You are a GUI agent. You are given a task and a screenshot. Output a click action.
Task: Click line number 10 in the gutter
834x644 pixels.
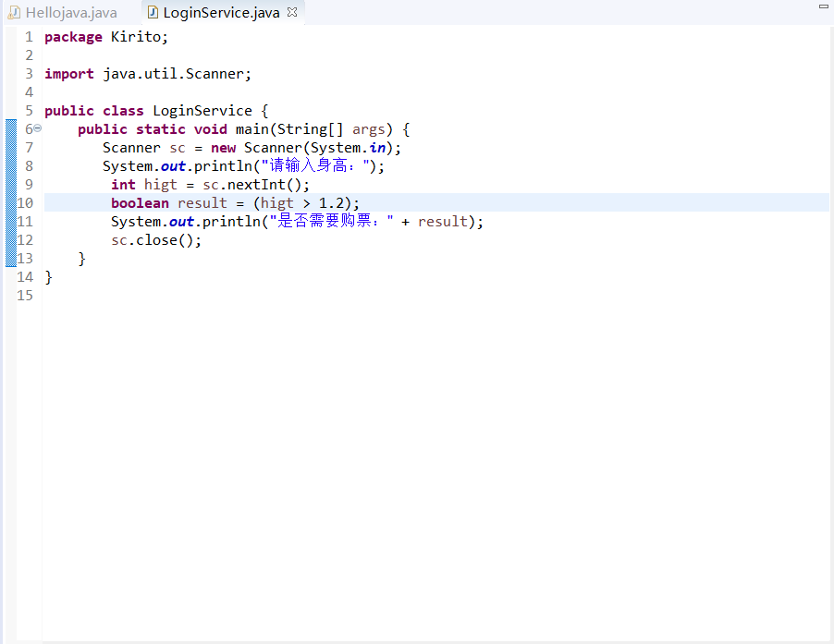coord(25,203)
